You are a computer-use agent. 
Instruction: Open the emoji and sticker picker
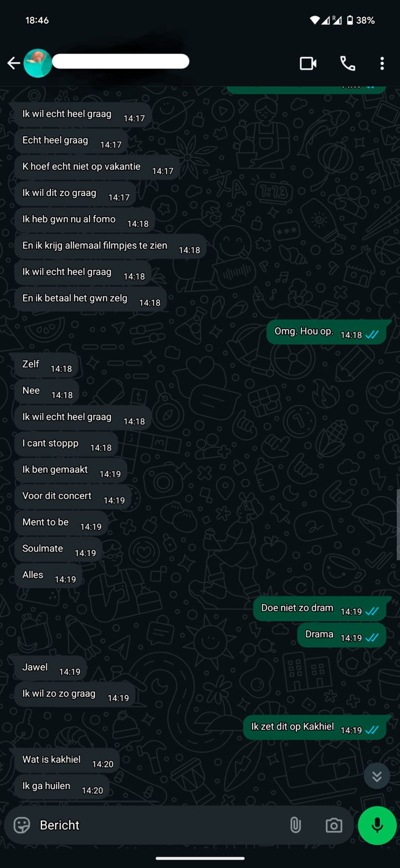point(22,825)
